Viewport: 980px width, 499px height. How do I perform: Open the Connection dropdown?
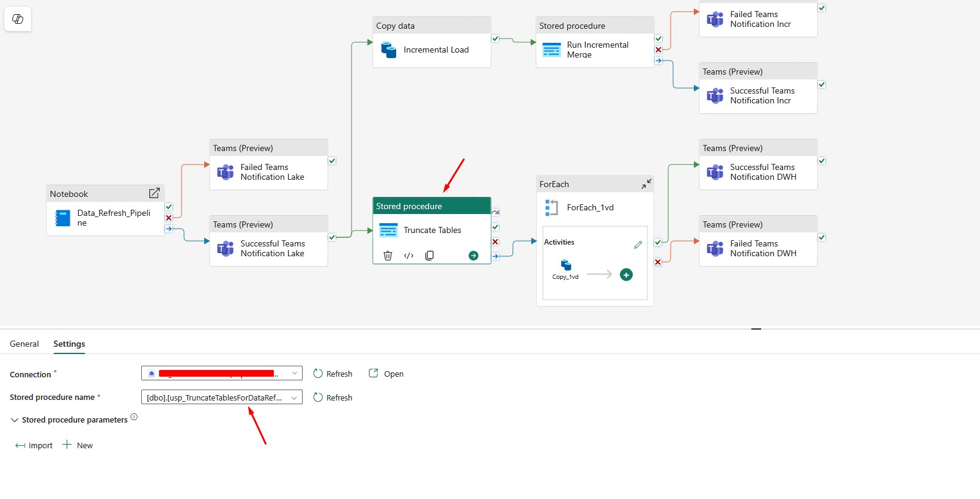click(x=294, y=373)
